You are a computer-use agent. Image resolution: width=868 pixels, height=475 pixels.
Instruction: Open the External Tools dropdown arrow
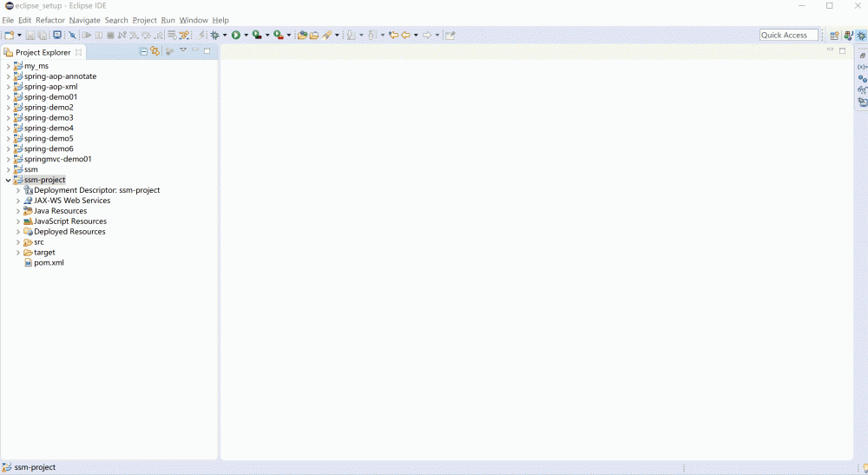point(288,35)
